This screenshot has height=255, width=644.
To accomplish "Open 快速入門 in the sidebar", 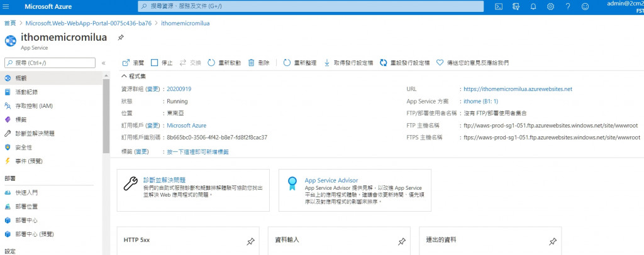I will point(52,192).
